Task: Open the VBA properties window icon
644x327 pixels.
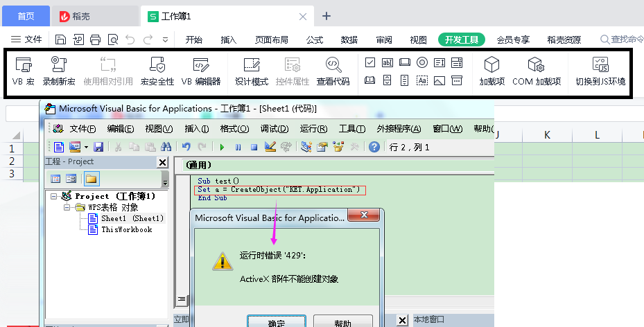Action: (322, 146)
